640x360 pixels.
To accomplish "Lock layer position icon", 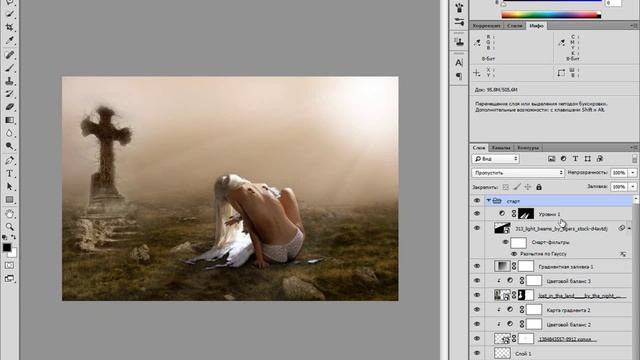I will [x=528, y=187].
